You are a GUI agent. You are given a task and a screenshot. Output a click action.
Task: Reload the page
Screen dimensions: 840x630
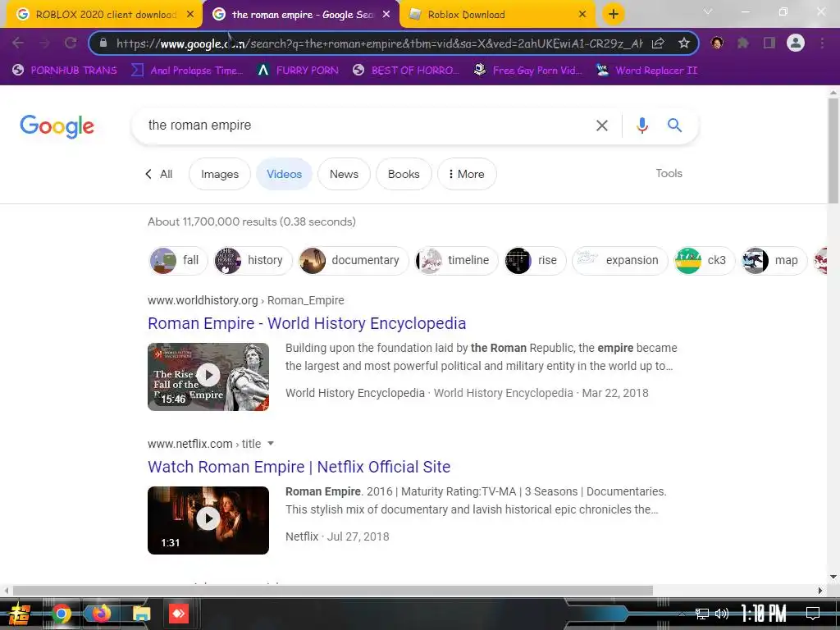point(71,43)
